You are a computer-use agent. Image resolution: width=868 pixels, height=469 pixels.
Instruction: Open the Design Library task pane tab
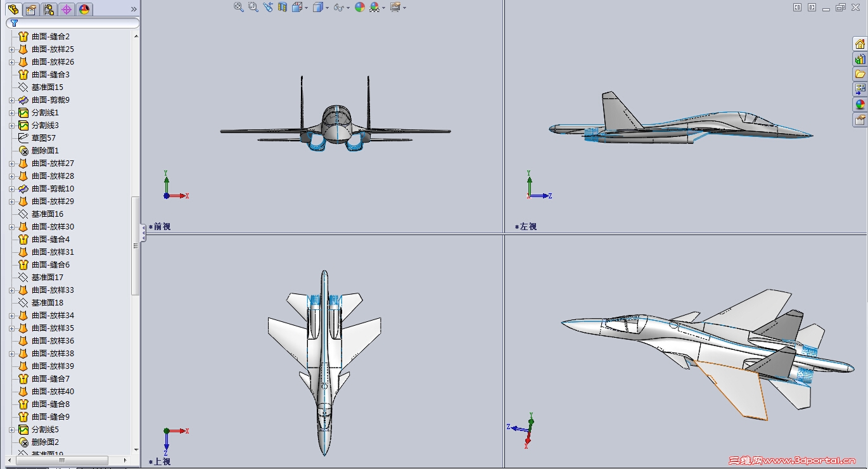click(x=860, y=59)
